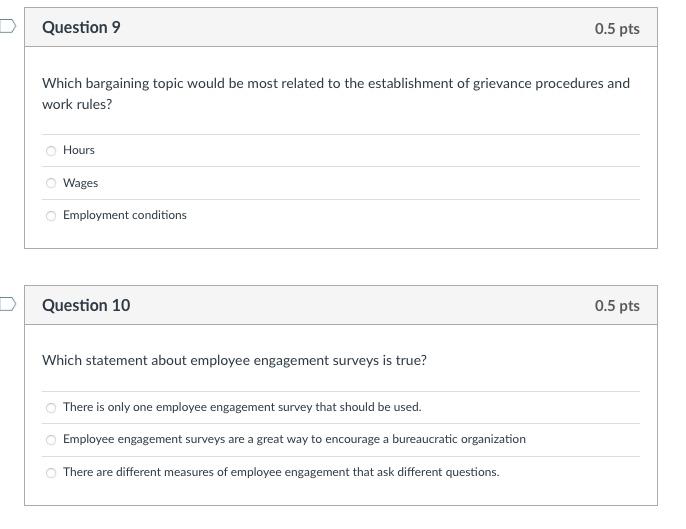Select the Hours radio button
This screenshot has height=529, width=686.
[x=51, y=151]
